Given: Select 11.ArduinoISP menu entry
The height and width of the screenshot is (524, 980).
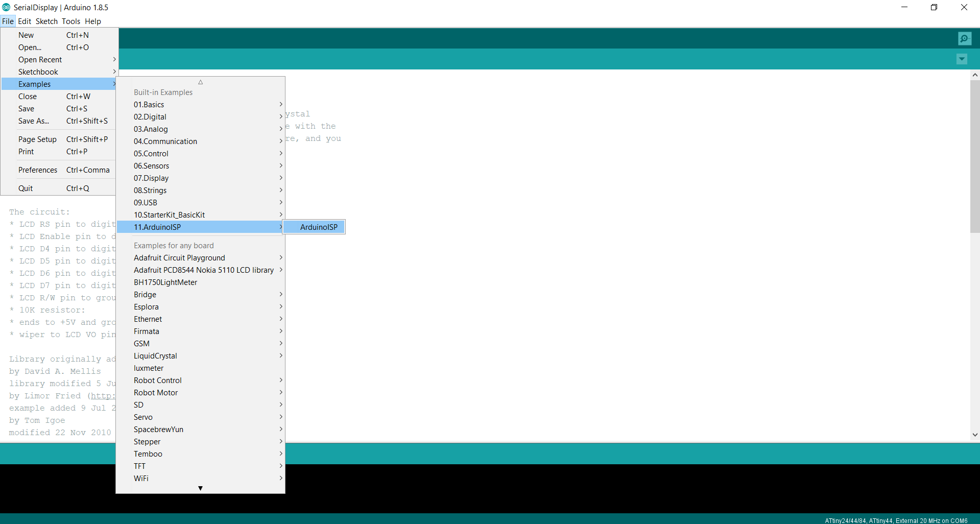Looking at the screenshot, I should tap(201, 227).
